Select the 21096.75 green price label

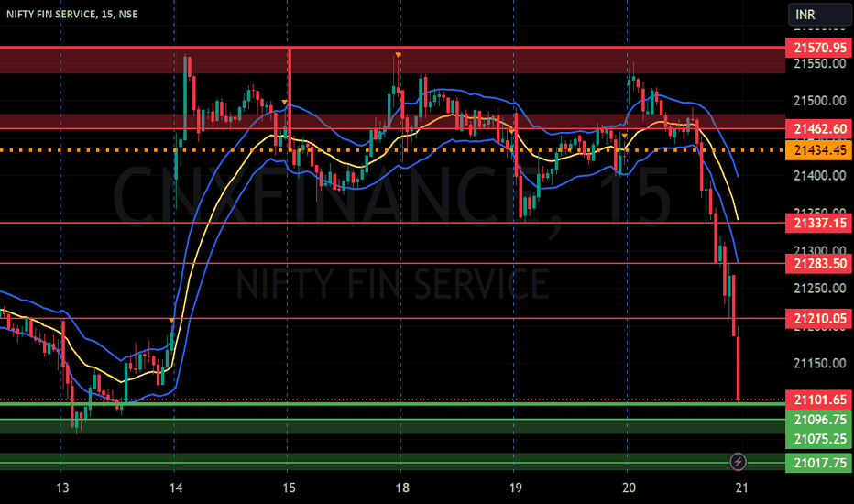pos(818,420)
